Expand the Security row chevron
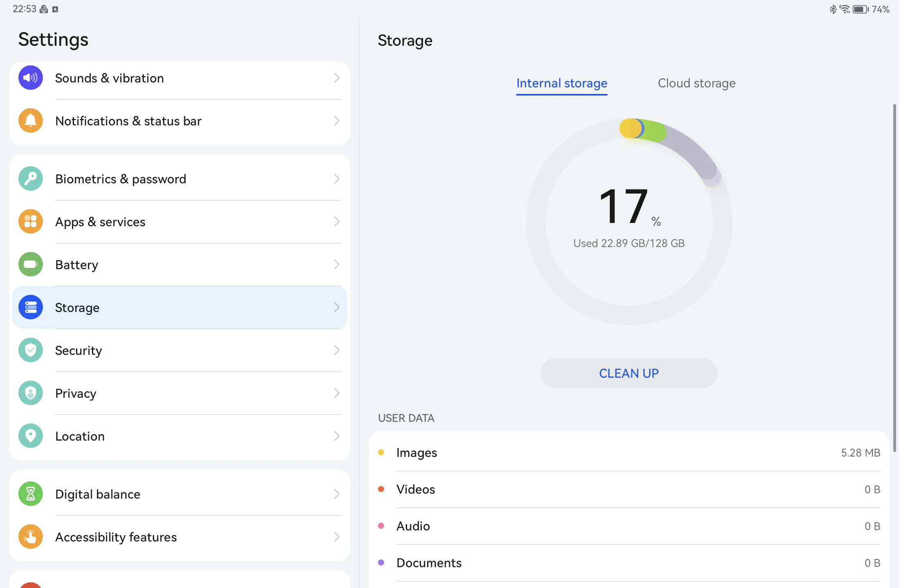The width and height of the screenshot is (899, 588). coord(337,350)
